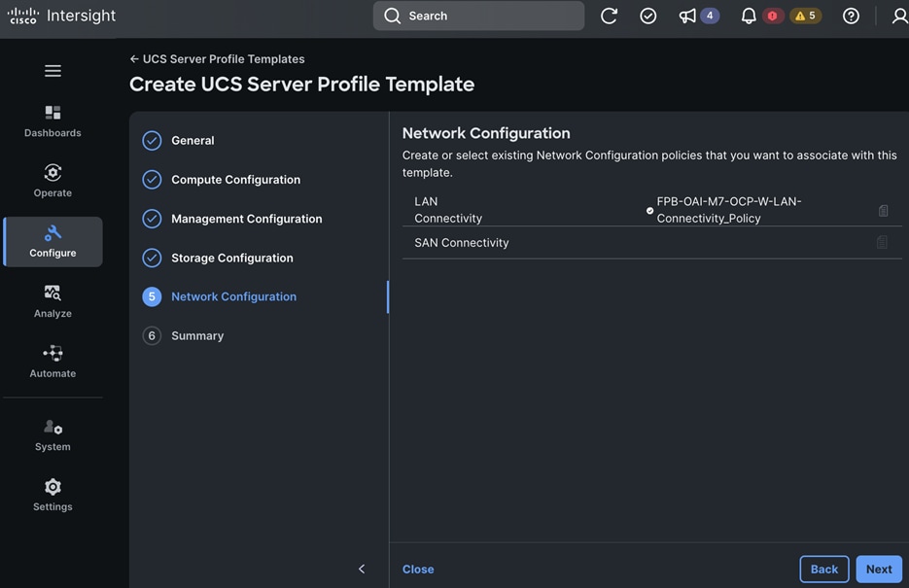
Task: Open the Analyze section
Action: (52, 302)
